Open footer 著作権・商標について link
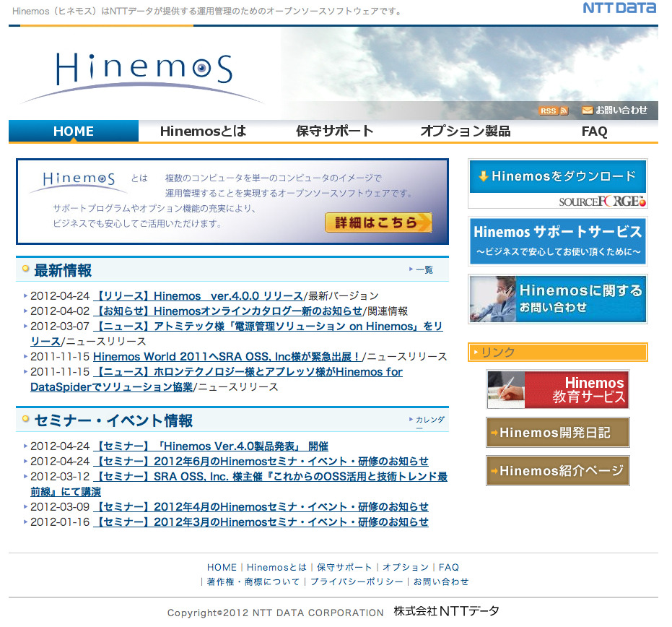Image resolution: width=672 pixels, height=627 pixels. point(253,581)
